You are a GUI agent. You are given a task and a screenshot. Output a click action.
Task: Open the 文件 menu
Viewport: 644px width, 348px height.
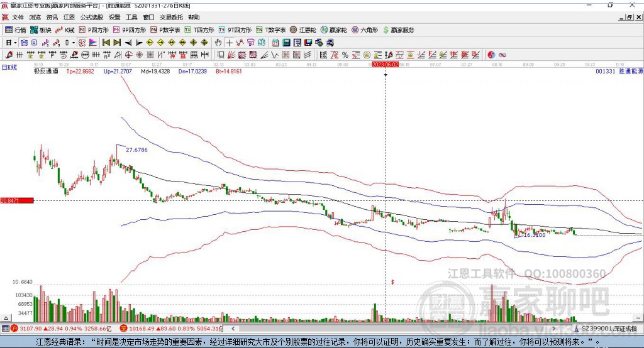[x=18, y=17]
